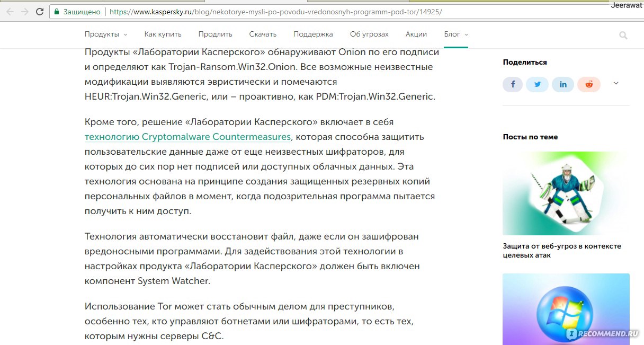Click the Jeerawat profile name
Viewport: 644px width, 345px height.
tap(627, 5)
